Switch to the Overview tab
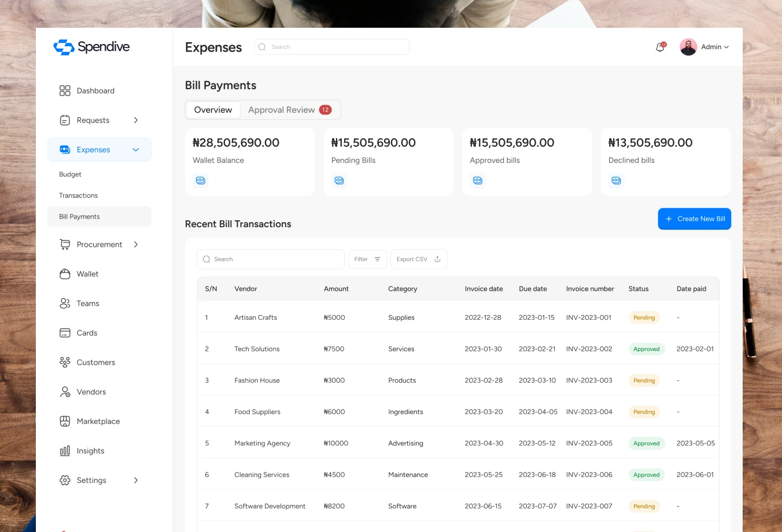 (x=213, y=110)
